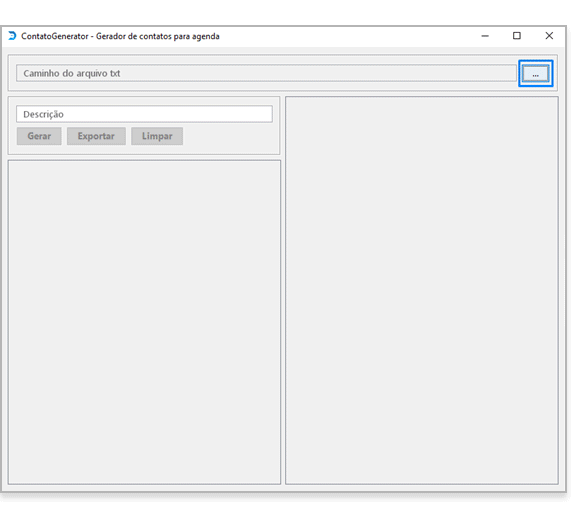Close the ContatoGenerator window

tap(549, 36)
